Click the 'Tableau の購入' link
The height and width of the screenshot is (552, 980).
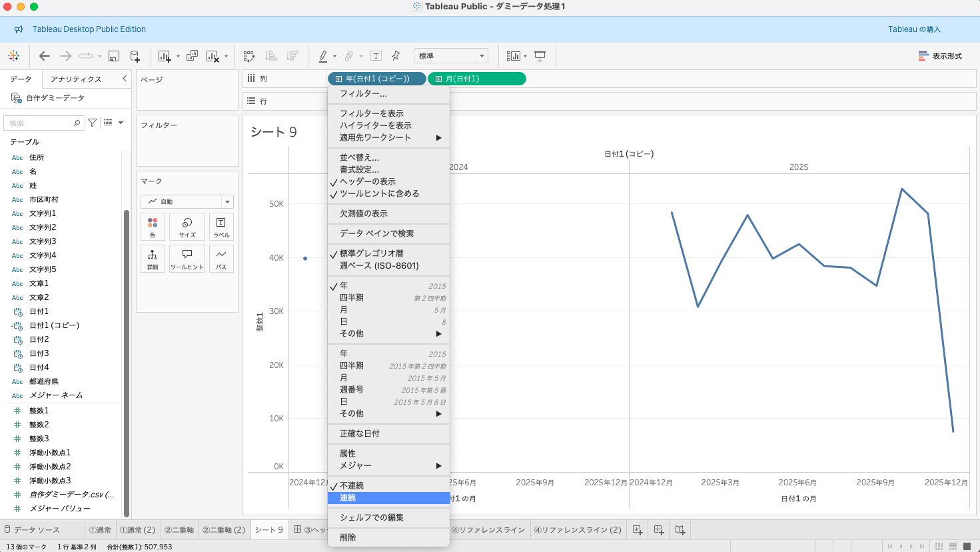pos(914,29)
